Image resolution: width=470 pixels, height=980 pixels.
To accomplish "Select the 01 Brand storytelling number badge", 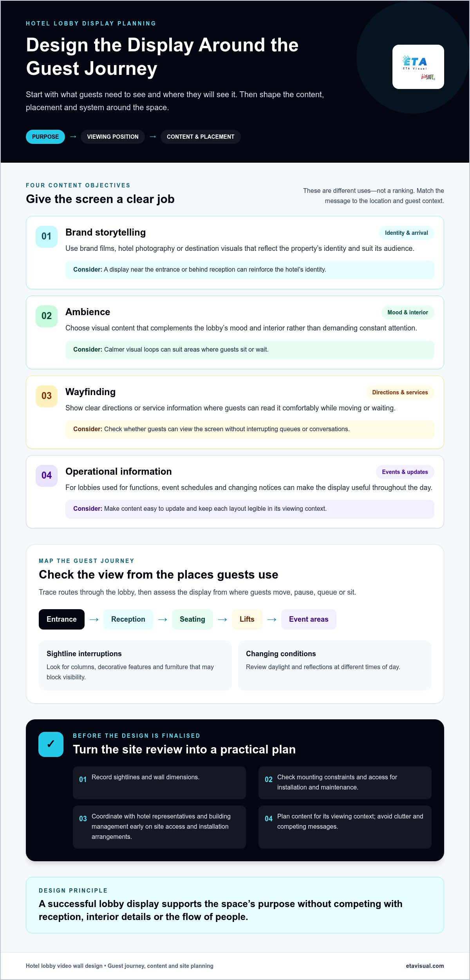I will [47, 236].
